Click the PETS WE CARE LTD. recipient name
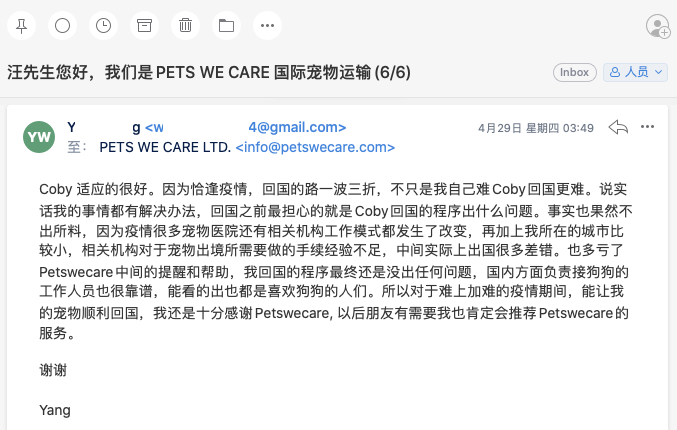677x430 pixels. [x=164, y=147]
